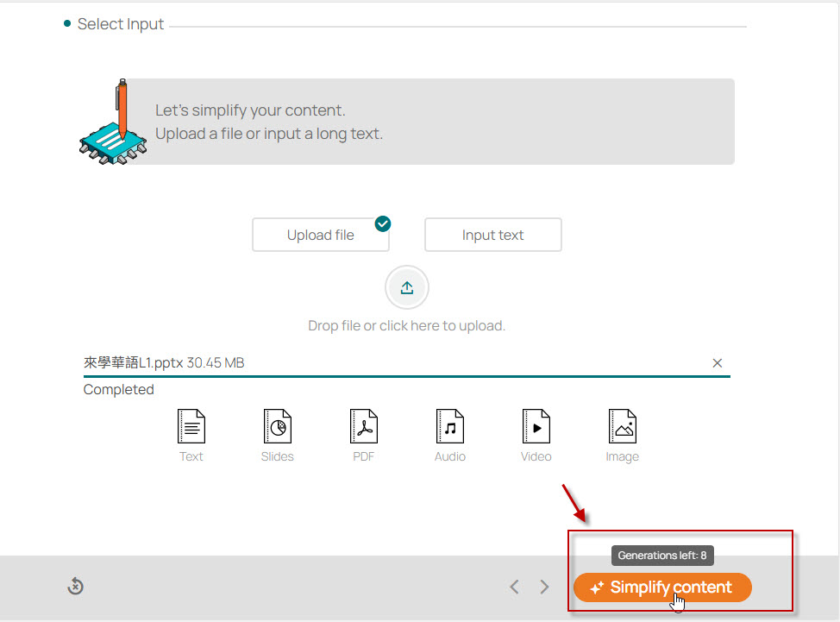Screen dimensions: 840x622
Task: Click the Generations left: 8 tooltip
Action: pyautogui.click(x=662, y=556)
